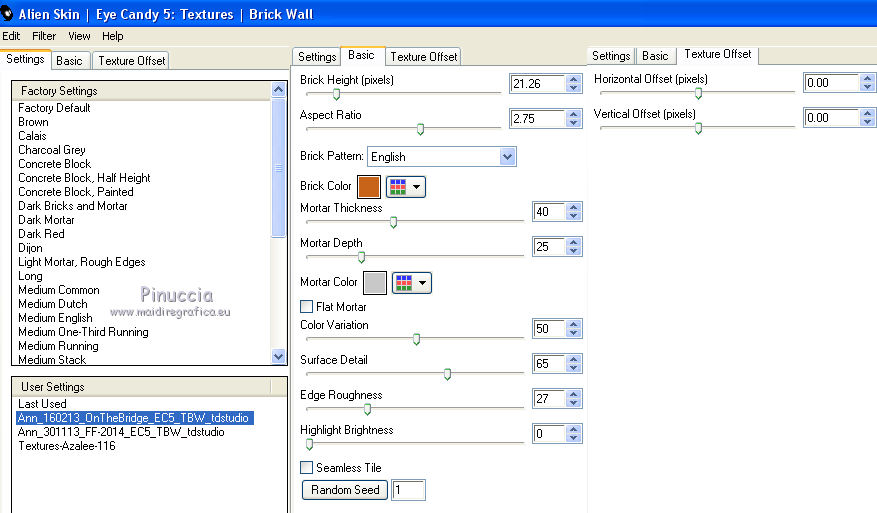Open the Brick Pattern dropdown

(507, 157)
